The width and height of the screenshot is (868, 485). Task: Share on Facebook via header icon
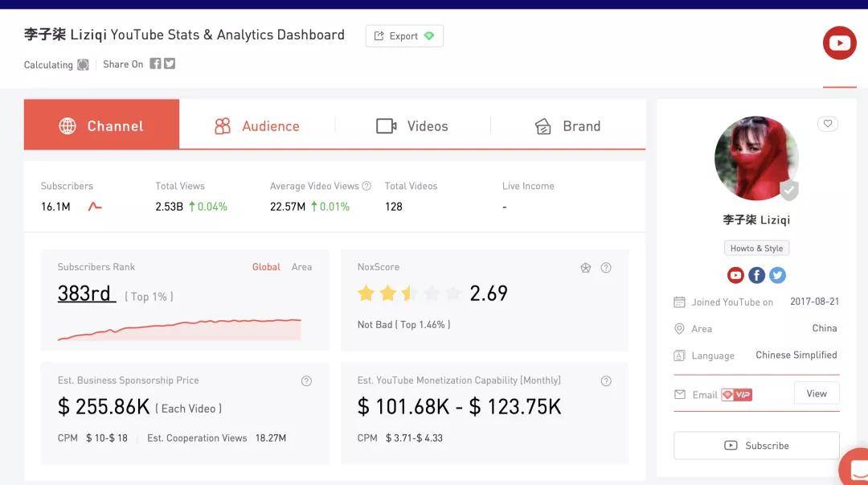pos(155,64)
